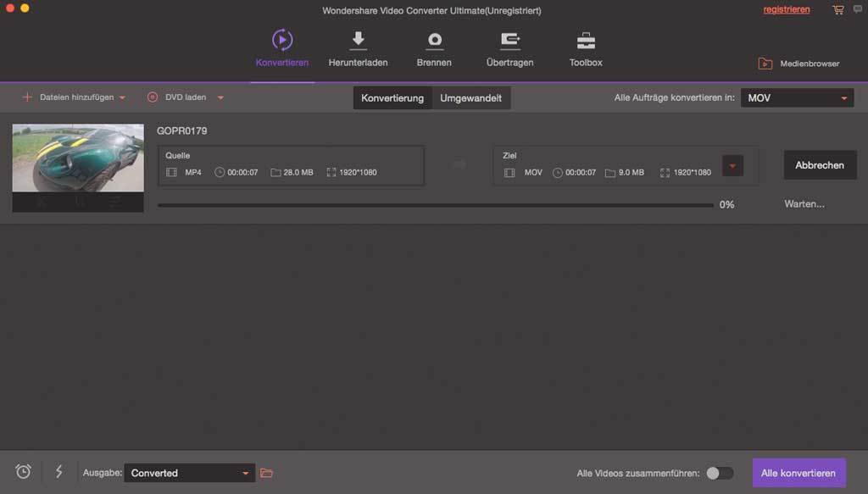Switch to the Umgewandelt tab

[471, 98]
